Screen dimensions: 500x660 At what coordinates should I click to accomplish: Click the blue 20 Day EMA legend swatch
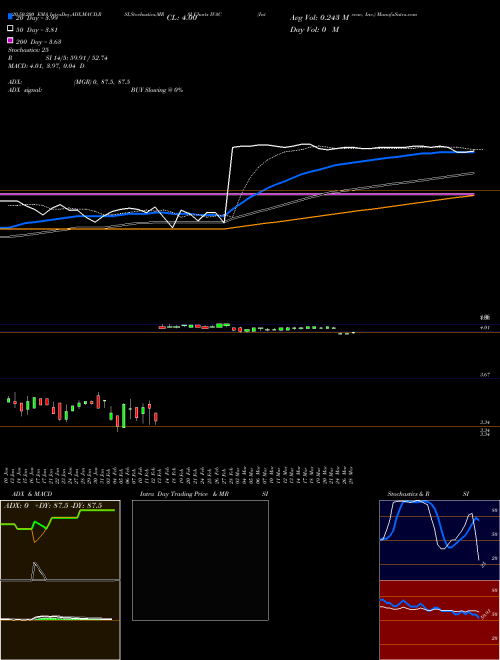10,17
